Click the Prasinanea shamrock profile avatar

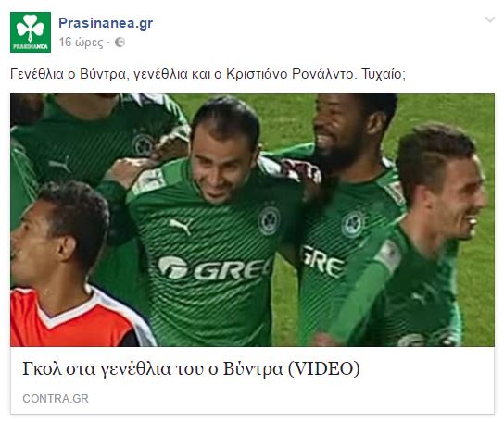point(31,32)
